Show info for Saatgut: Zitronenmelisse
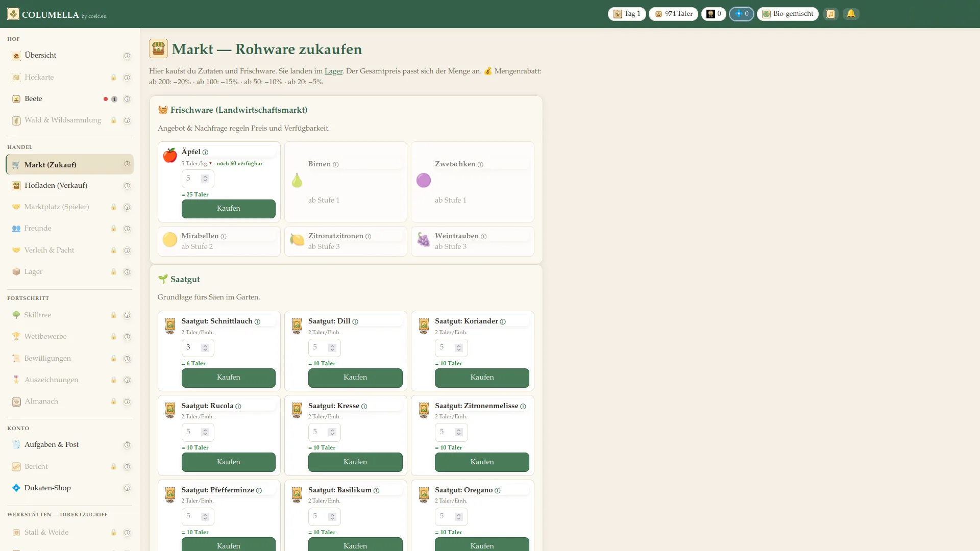 click(x=523, y=406)
